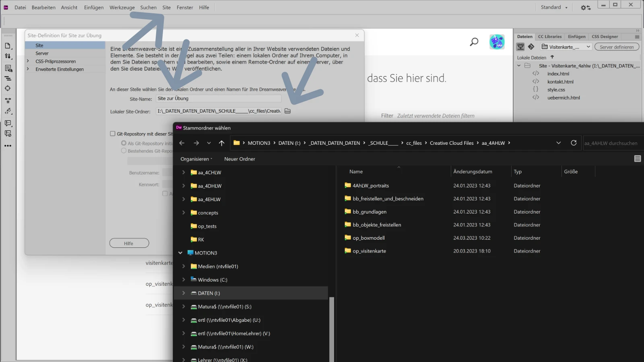Click the arrow-with-asterisk icon in left toolbar
Viewport: 644px width, 362px height.
8,101
